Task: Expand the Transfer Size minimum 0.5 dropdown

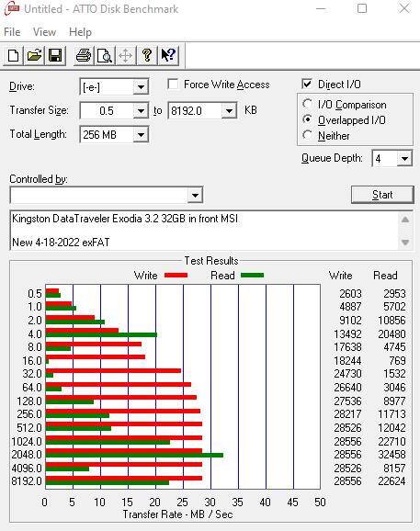Action: [x=141, y=111]
